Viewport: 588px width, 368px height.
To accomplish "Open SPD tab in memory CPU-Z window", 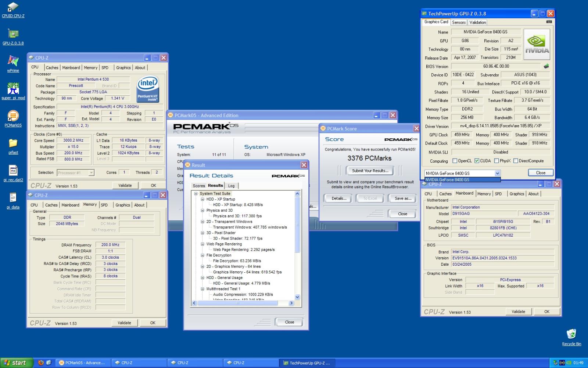I will [x=104, y=205].
